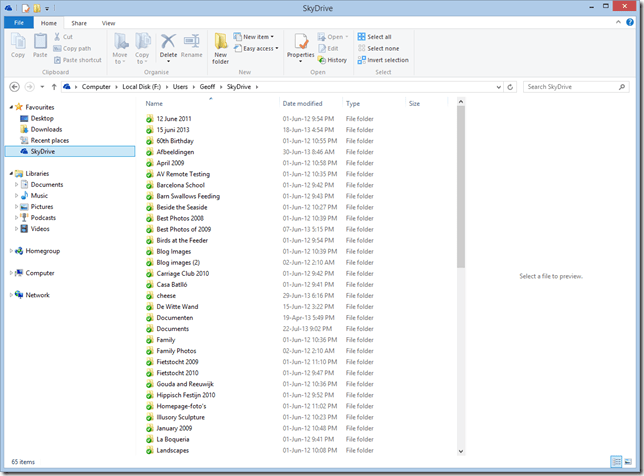
Task: Select the Barcelona School folder
Action: click(x=180, y=185)
